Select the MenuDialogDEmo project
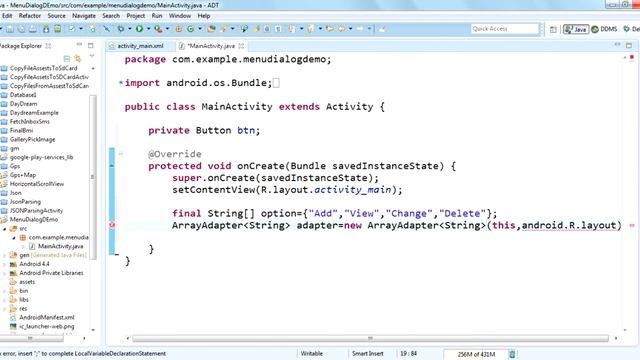This screenshot has width=640, height=360. pyautogui.click(x=34, y=220)
